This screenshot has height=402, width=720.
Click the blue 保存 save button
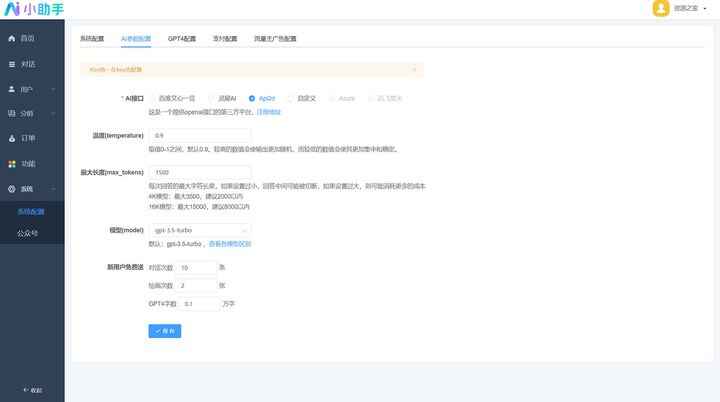coord(164,330)
